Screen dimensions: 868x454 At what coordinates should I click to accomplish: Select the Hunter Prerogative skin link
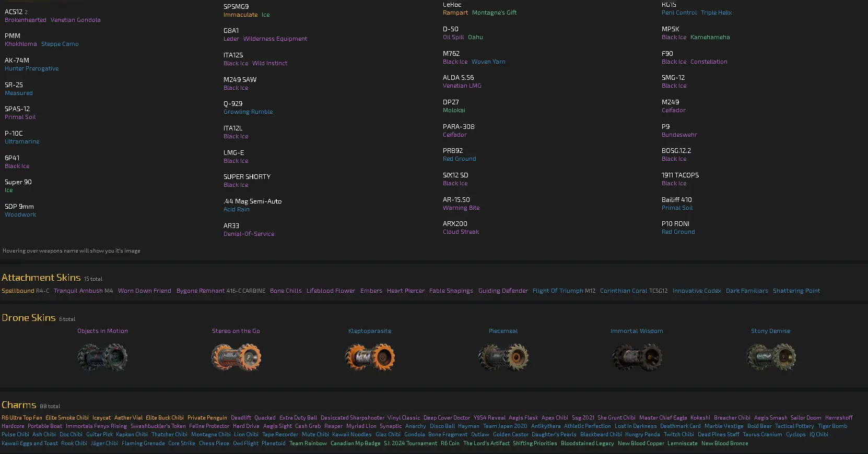31,68
